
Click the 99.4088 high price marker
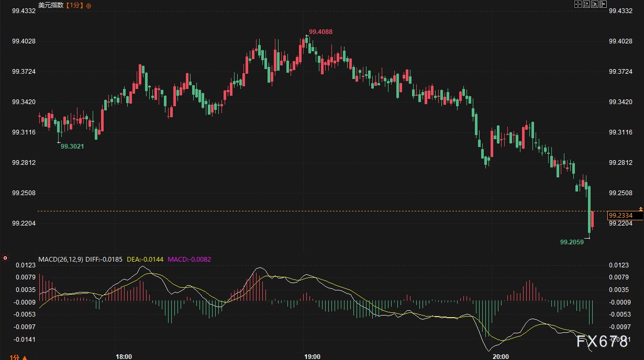point(320,32)
